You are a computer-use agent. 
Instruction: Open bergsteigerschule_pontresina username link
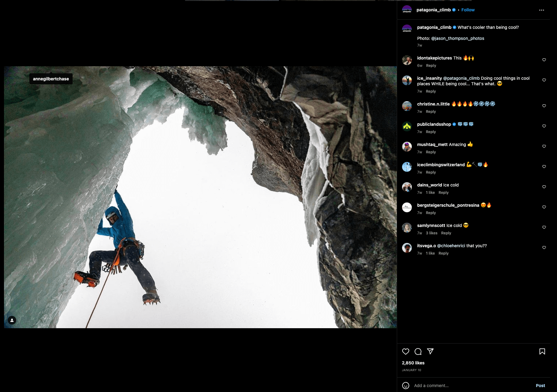click(x=448, y=205)
